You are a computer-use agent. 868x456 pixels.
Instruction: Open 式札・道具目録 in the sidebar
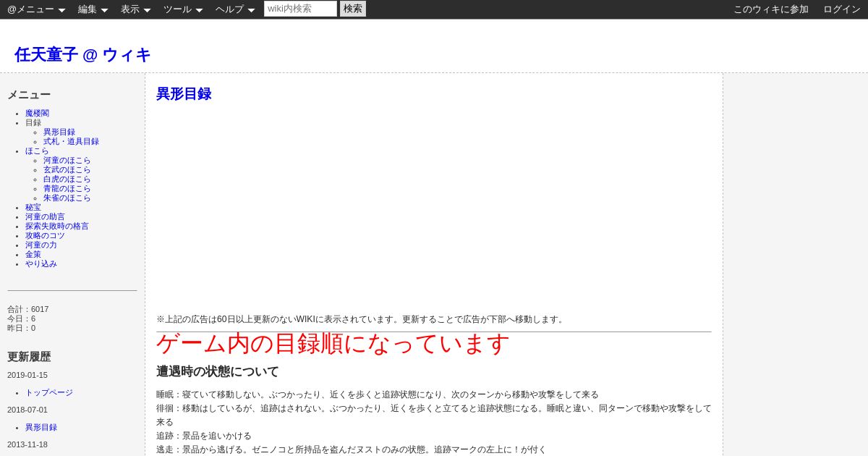point(71,142)
